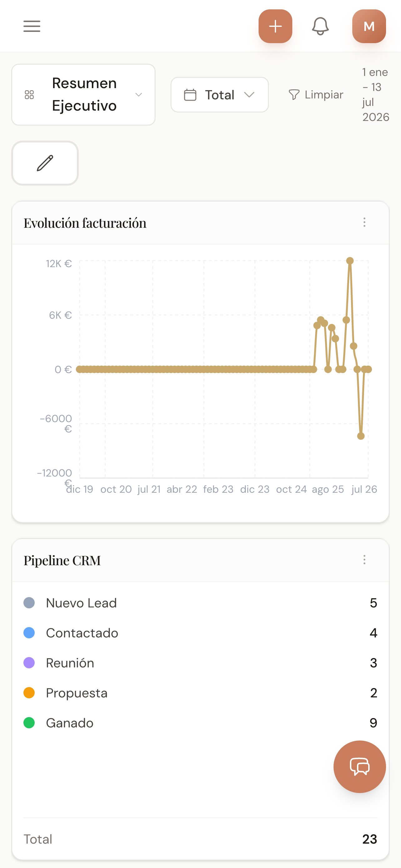Click the lowest negative chart data point
The image size is (401, 868).
[x=361, y=436]
